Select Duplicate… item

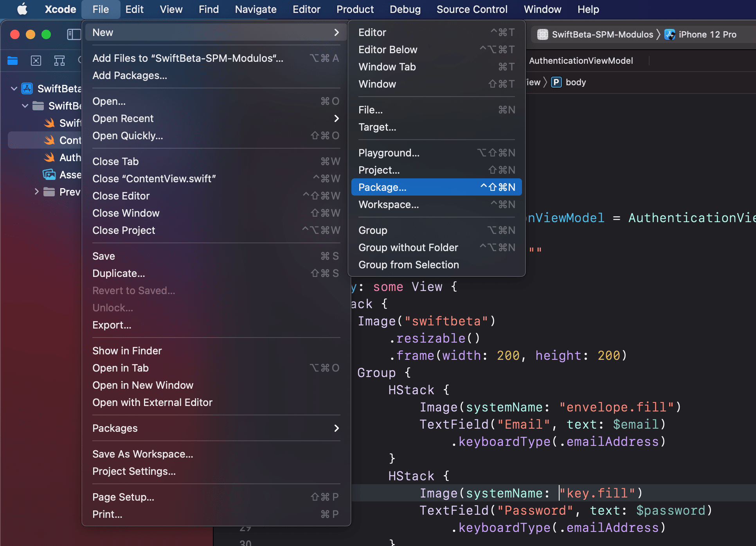(x=216, y=273)
